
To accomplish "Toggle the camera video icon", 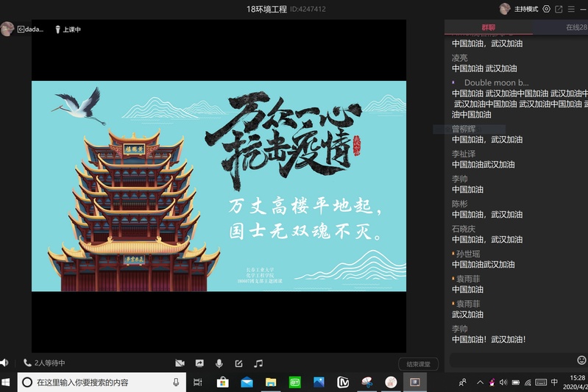I will [x=180, y=363].
